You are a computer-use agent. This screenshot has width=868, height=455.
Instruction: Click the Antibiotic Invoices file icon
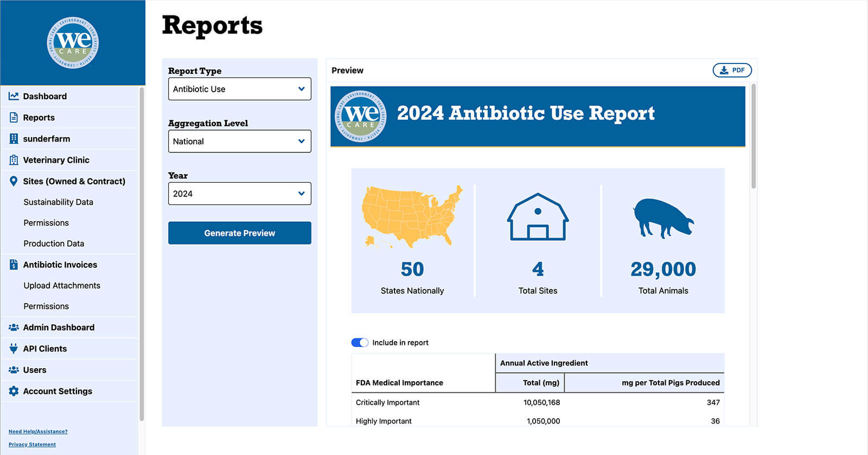pos(14,265)
